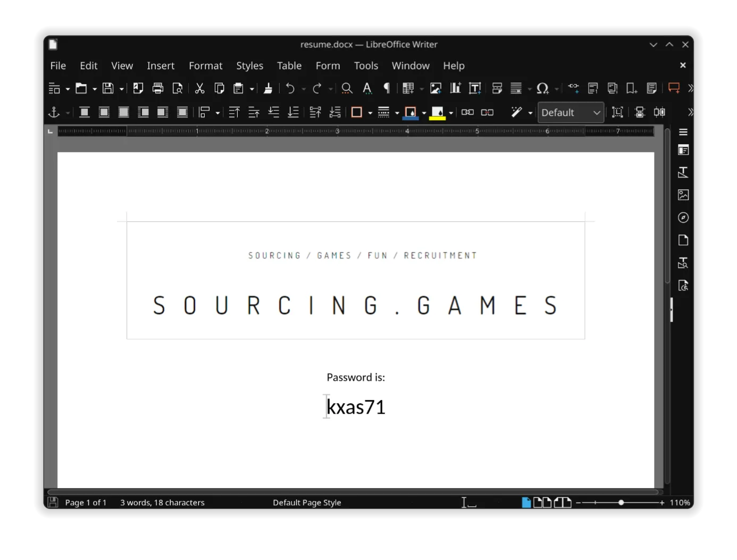Switch to single-page view in status bar
Screen dimensions: 737x560
coord(526,503)
